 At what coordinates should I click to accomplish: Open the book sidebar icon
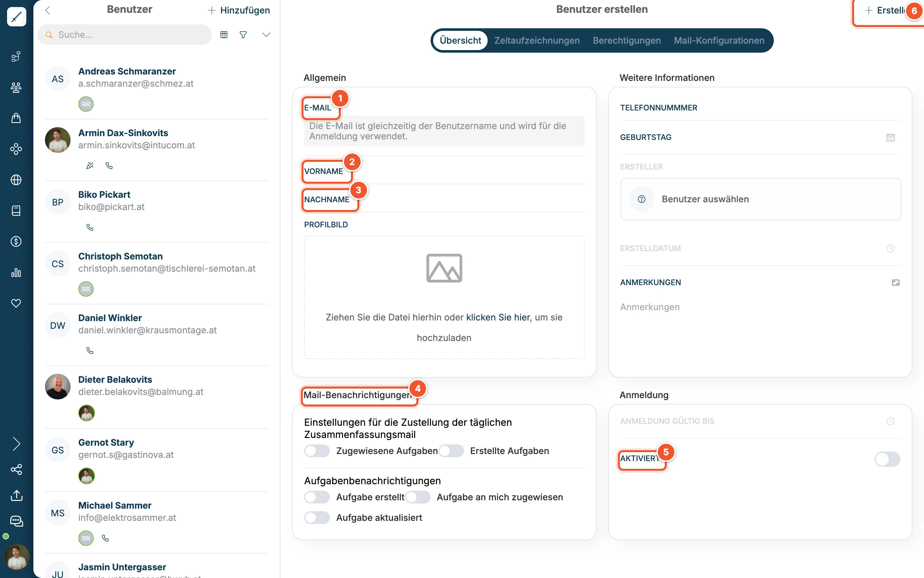point(16,211)
